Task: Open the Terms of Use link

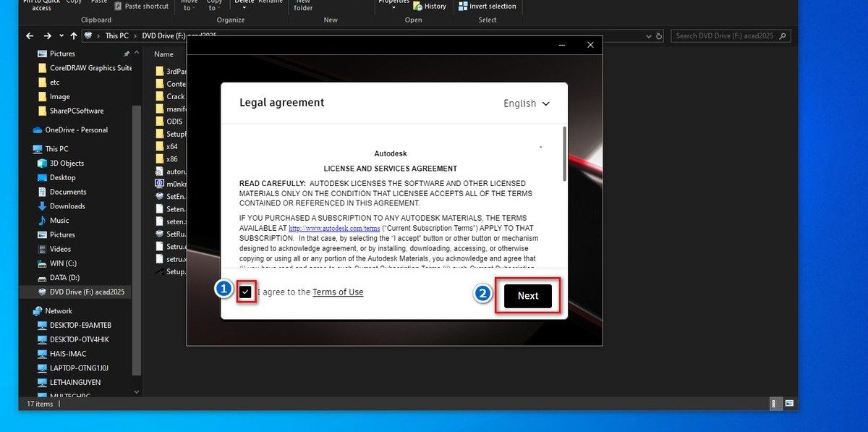Action: [338, 292]
